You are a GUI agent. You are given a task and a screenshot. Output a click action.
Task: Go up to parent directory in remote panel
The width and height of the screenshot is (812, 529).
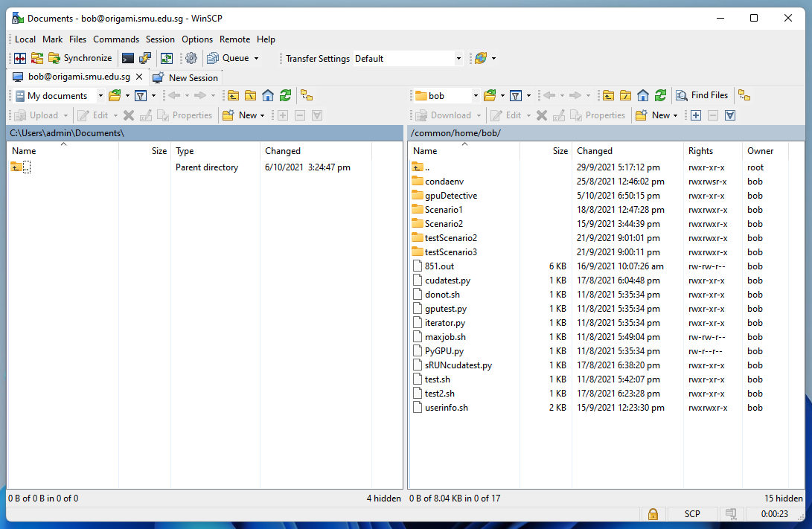click(607, 95)
